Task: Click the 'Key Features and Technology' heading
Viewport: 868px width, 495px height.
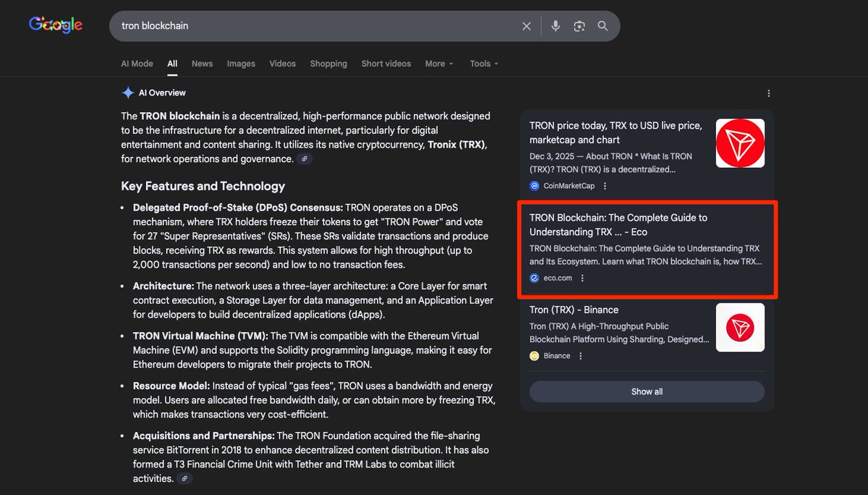Action: click(203, 186)
